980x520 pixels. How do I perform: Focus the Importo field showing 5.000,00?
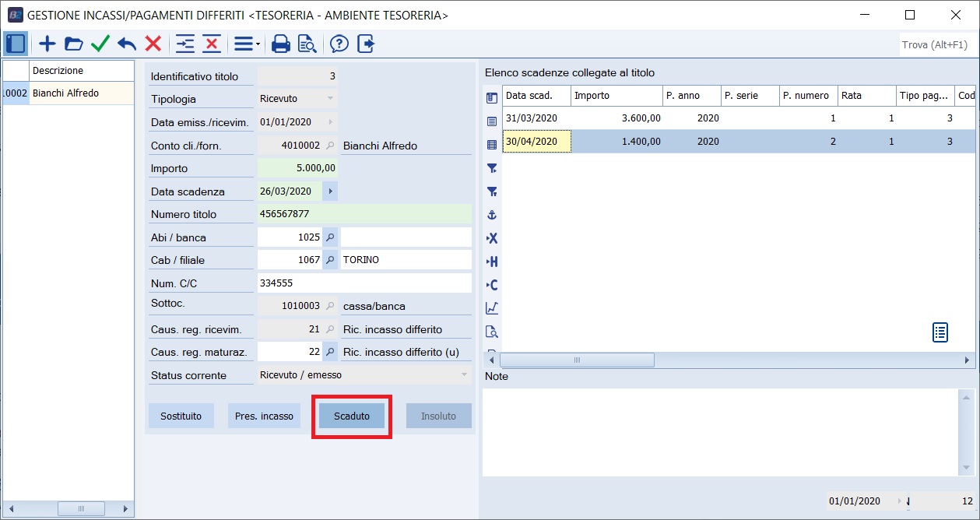[297, 168]
